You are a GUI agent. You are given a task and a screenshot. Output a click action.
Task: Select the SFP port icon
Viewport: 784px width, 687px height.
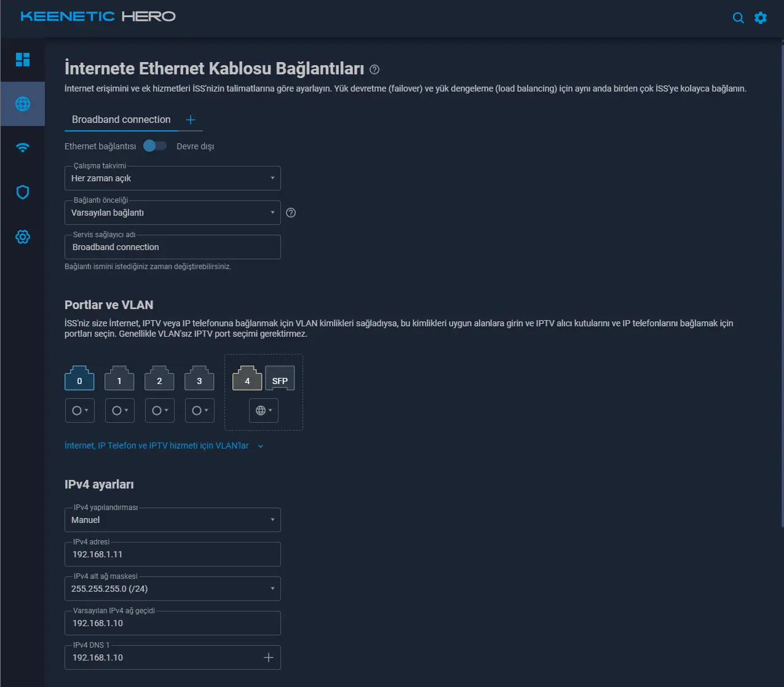[x=280, y=379]
